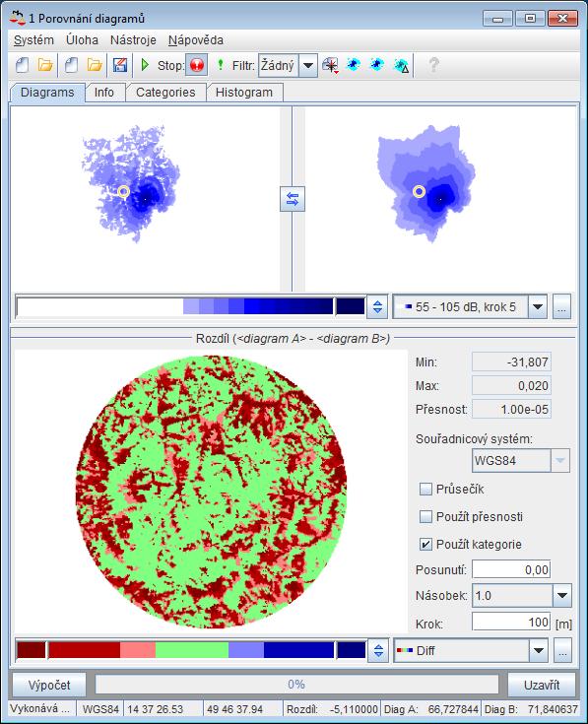Click status bar longitude 14 37 26.53
This screenshot has width=588, height=724.
pyautogui.click(x=155, y=709)
